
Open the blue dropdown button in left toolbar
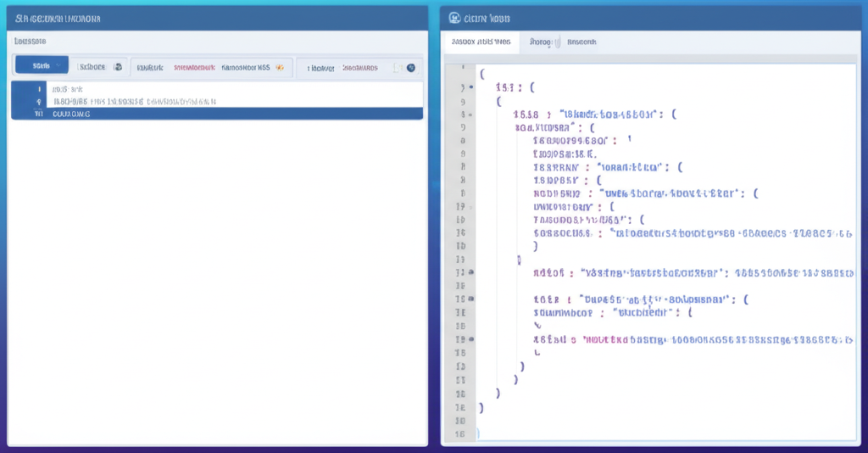(42, 66)
